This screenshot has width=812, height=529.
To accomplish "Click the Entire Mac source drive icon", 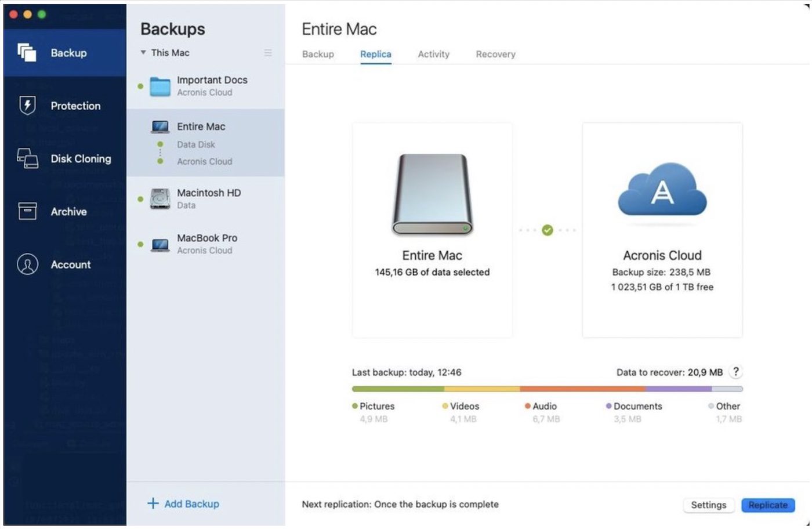I will click(432, 195).
